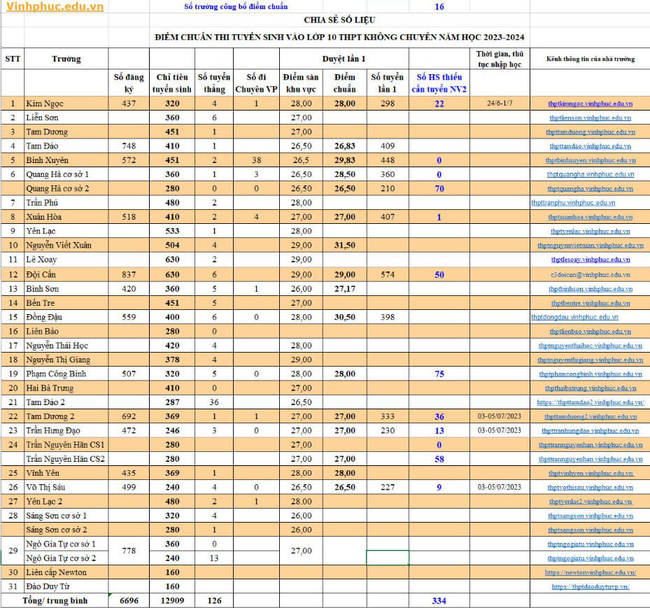Click the cutoff score 31,50 for Nguyễn Viết Xuân
The image size is (650, 608).
coord(344,245)
